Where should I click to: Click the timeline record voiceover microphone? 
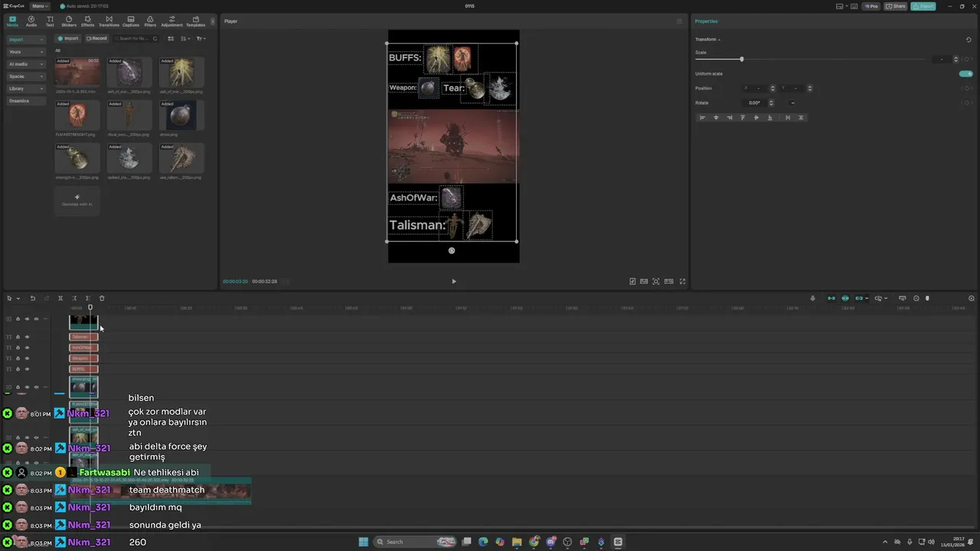pyautogui.click(x=813, y=298)
